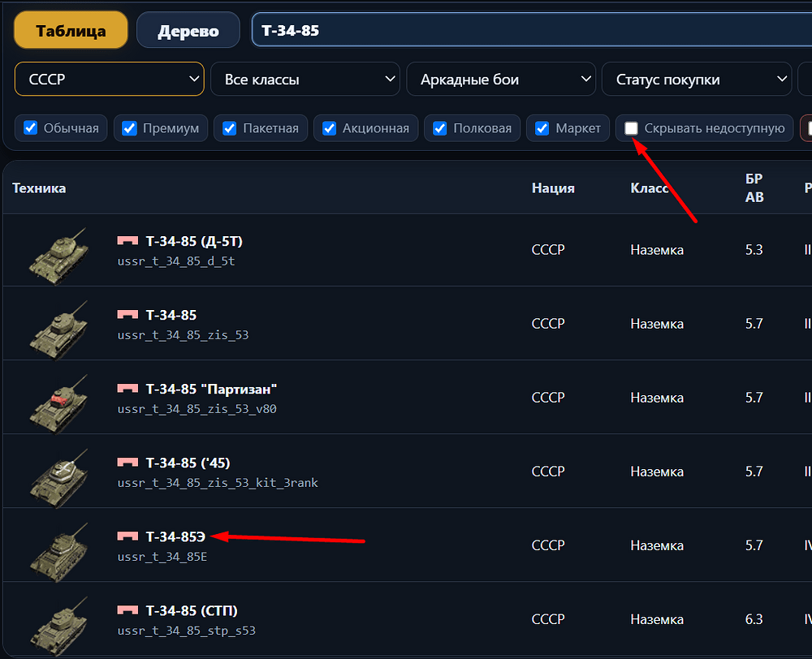Open the СССР nation dropdown
812x659 pixels.
point(110,80)
